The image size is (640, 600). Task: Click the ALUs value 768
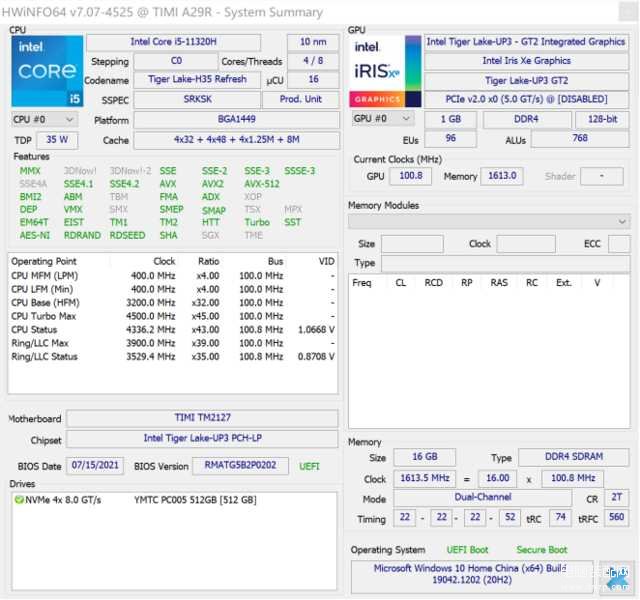pyautogui.click(x=580, y=139)
